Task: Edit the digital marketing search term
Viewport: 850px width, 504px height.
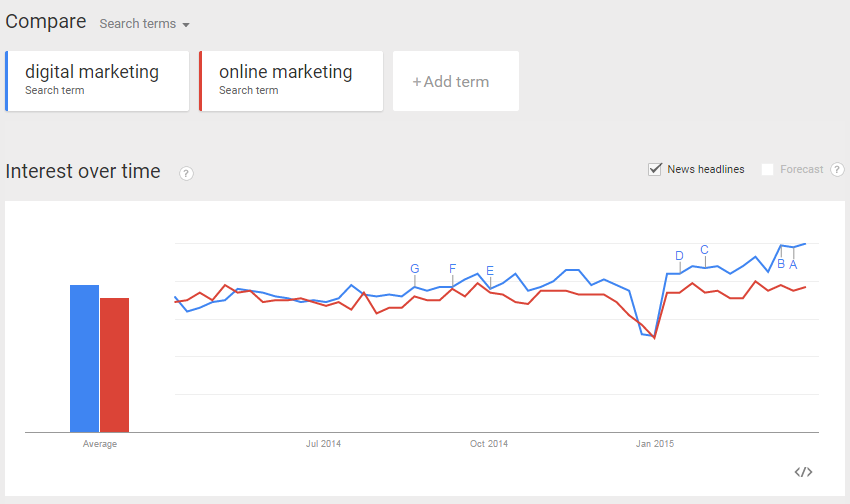Action: pos(97,81)
